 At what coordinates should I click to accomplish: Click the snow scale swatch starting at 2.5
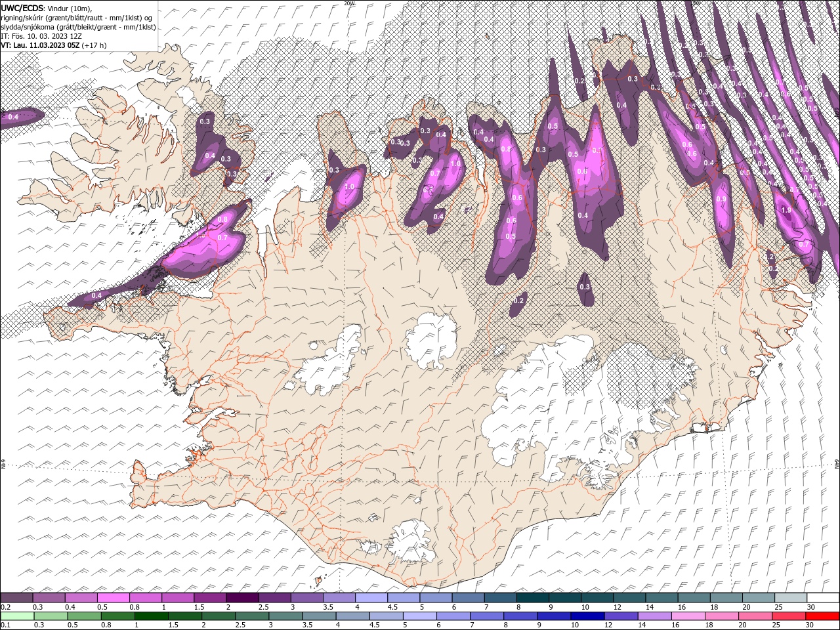coord(274,598)
